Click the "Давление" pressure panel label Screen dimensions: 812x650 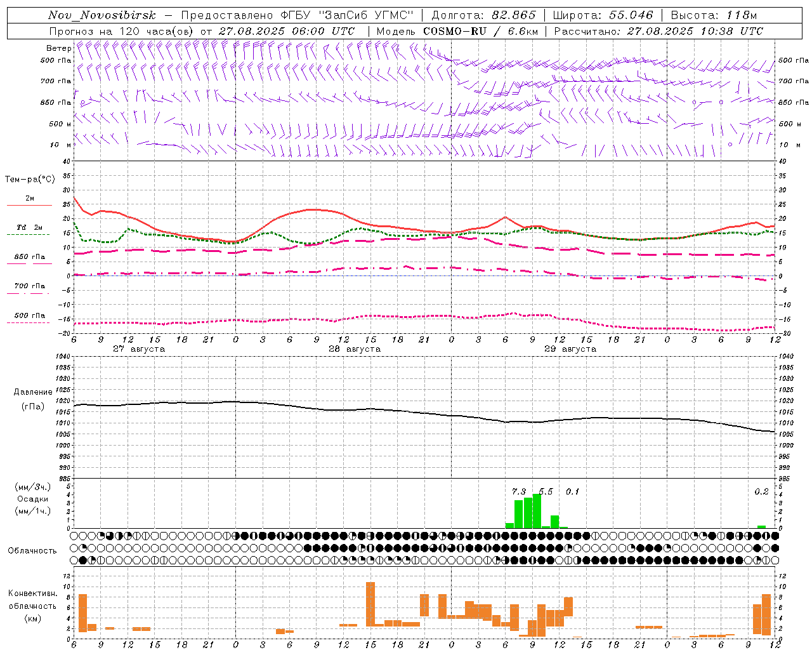point(33,392)
